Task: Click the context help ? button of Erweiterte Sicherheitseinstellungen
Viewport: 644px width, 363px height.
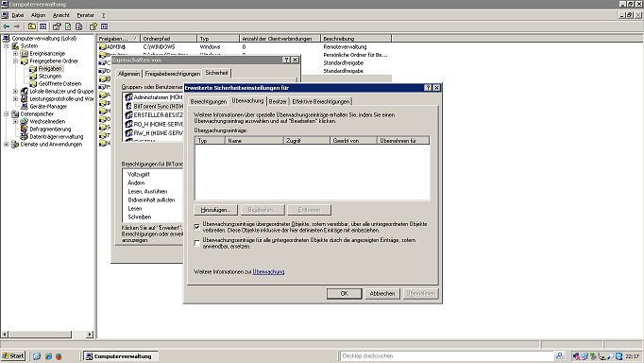Action: coord(428,88)
